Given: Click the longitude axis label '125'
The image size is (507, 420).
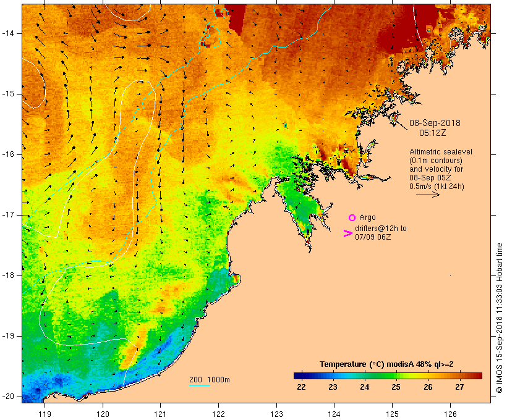Looking at the screenshot, I should point(392,414).
